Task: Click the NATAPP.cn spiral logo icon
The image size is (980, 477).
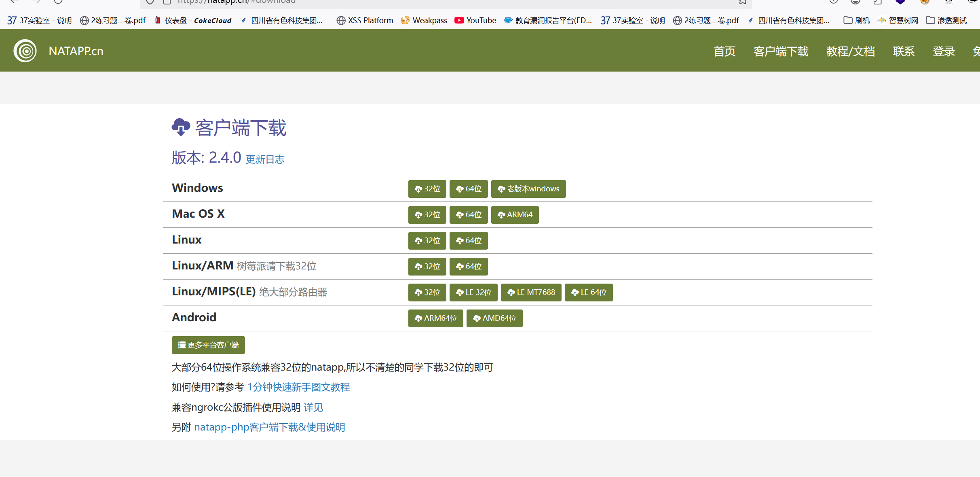Action: coord(25,51)
